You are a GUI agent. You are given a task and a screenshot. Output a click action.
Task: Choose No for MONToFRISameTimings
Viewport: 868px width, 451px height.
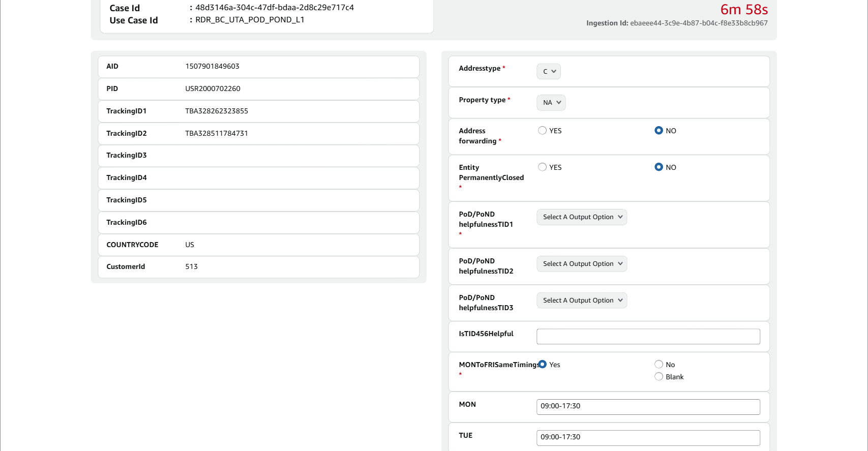(x=659, y=365)
